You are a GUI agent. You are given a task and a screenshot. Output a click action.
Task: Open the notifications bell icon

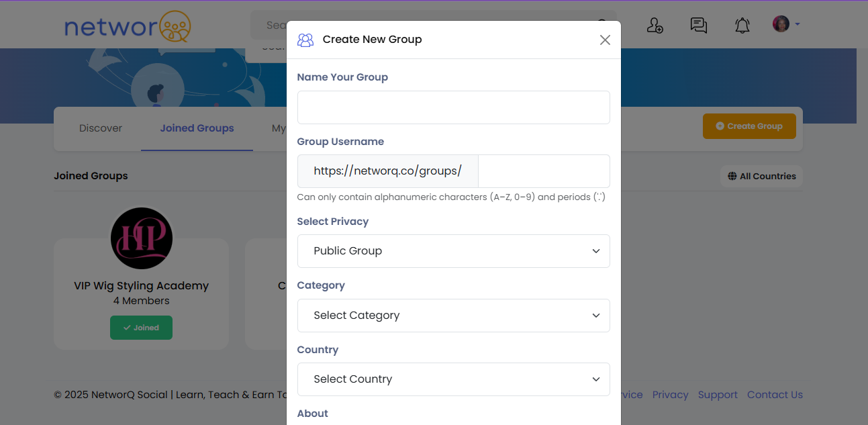742,26
